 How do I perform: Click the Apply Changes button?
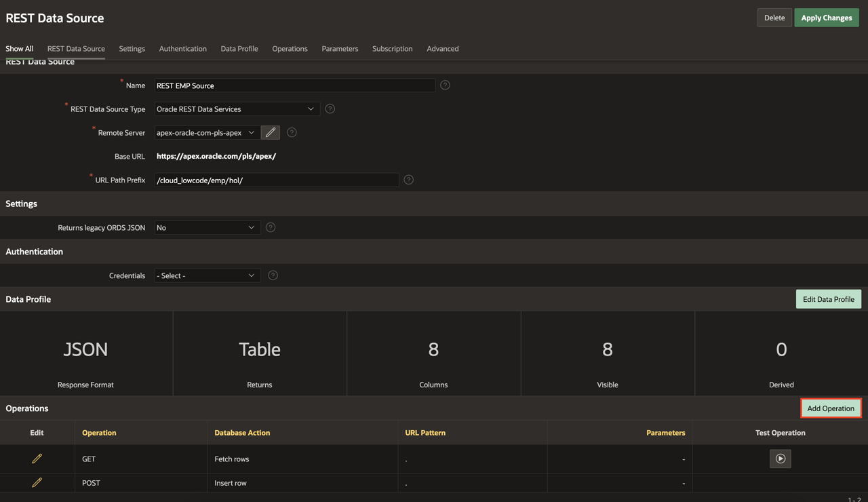pyautogui.click(x=826, y=18)
